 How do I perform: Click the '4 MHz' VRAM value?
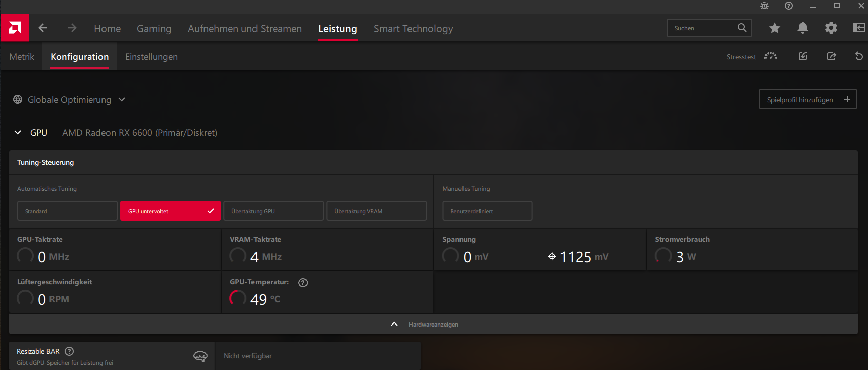(x=266, y=257)
